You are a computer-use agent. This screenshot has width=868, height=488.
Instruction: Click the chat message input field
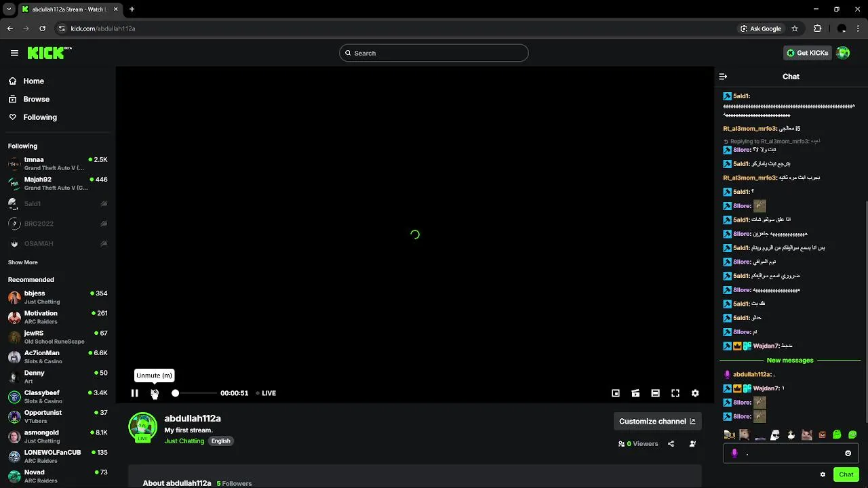pyautogui.click(x=791, y=453)
